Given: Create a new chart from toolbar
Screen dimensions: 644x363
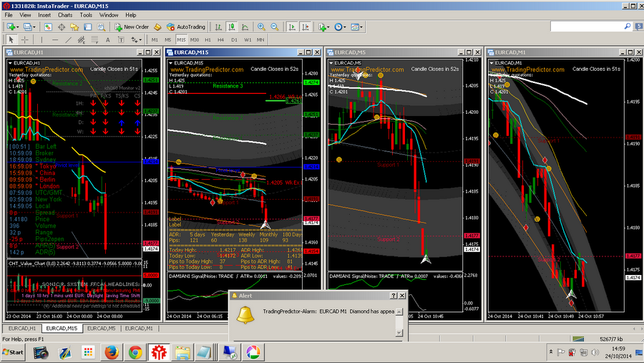Looking at the screenshot, I should [10, 26].
